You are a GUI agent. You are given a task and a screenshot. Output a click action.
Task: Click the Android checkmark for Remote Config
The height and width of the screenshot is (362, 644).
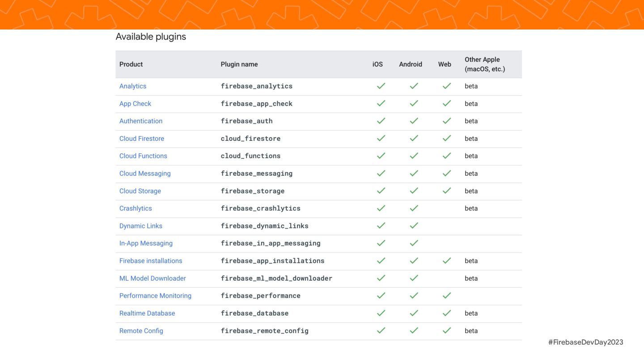click(414, 330)
